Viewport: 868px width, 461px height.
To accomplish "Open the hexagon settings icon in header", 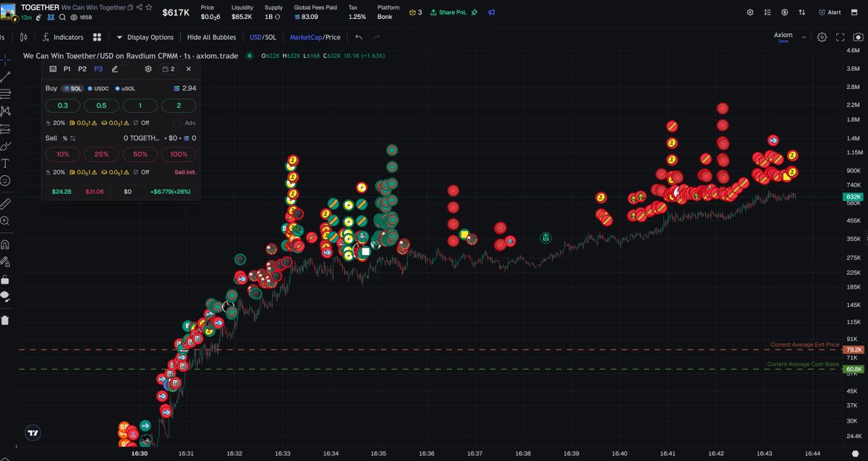I will 750,12.
